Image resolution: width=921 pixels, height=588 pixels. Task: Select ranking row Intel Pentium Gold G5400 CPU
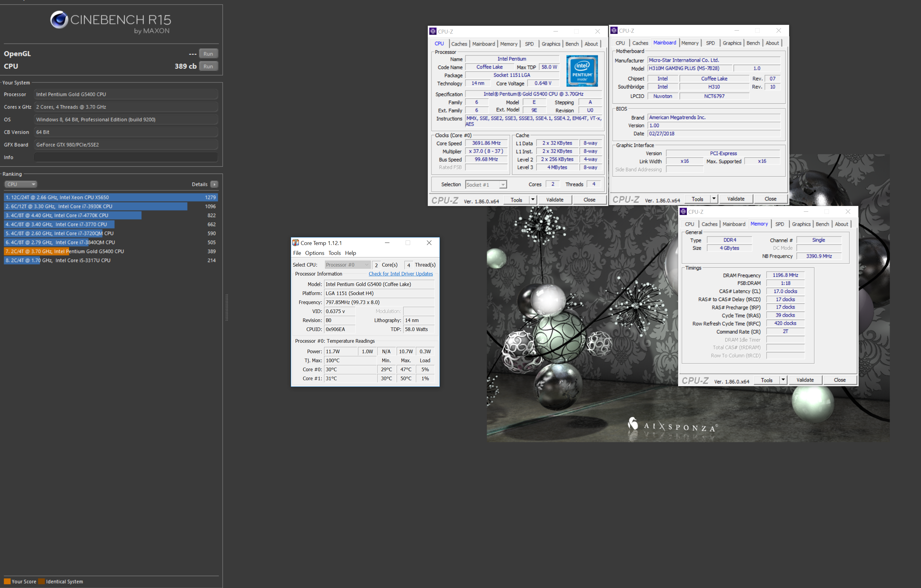(111, 251)
